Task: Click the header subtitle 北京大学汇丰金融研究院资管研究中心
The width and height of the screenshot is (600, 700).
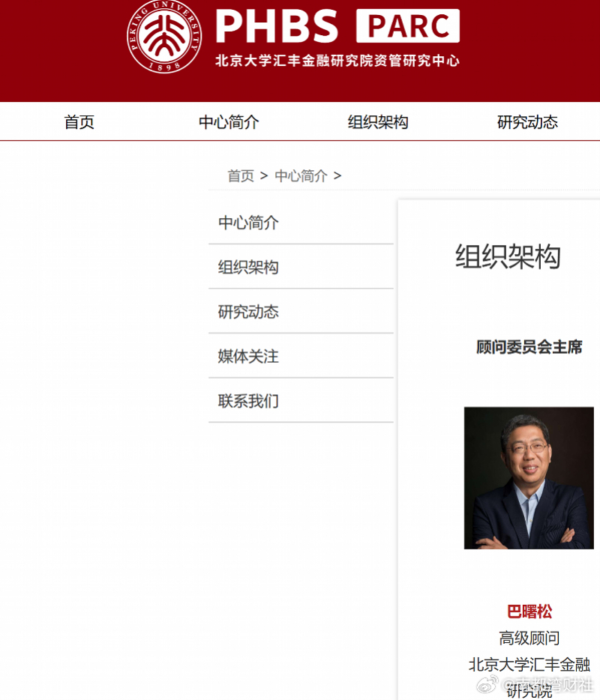Action: (x=337, y=60)
